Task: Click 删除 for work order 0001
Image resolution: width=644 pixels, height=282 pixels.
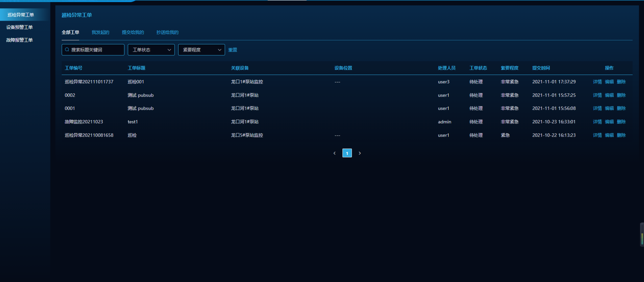Action: [x=621, y=108]
